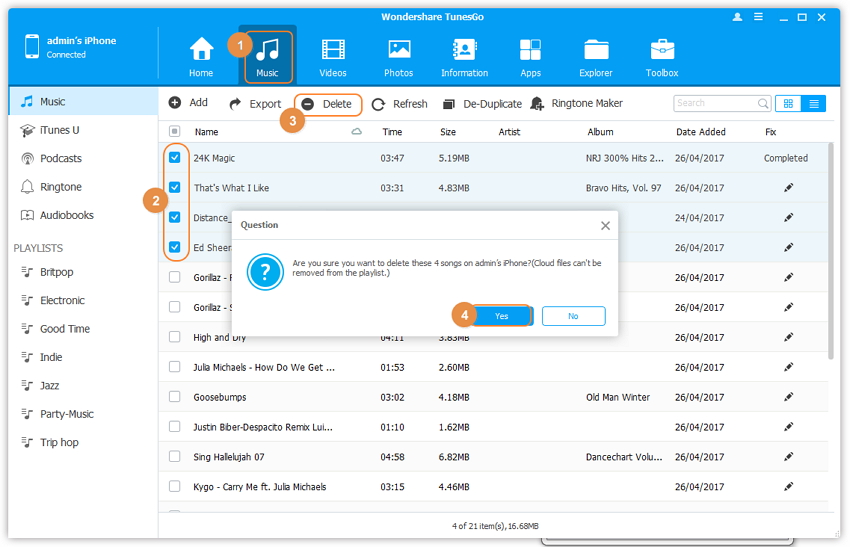
Task: Uncheck the 24K Magic song checkbox
Action: pyautogui.click(x=175, y=158)
